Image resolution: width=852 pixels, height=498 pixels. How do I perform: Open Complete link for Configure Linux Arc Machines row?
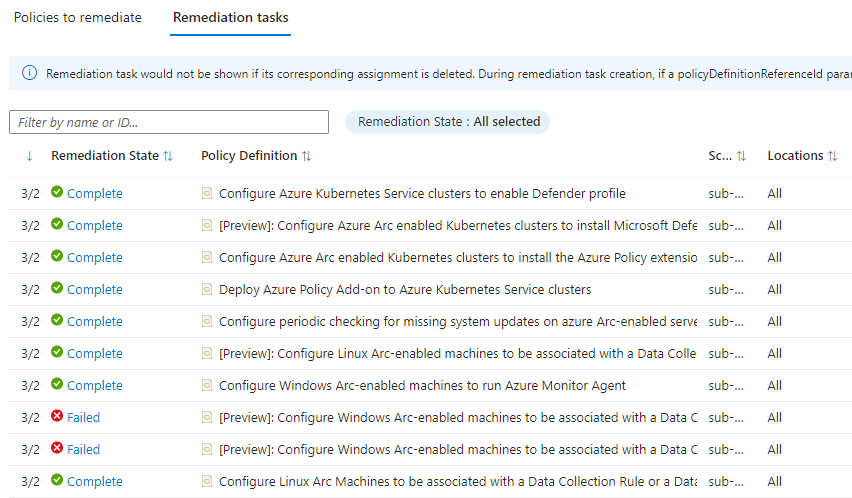95,482
